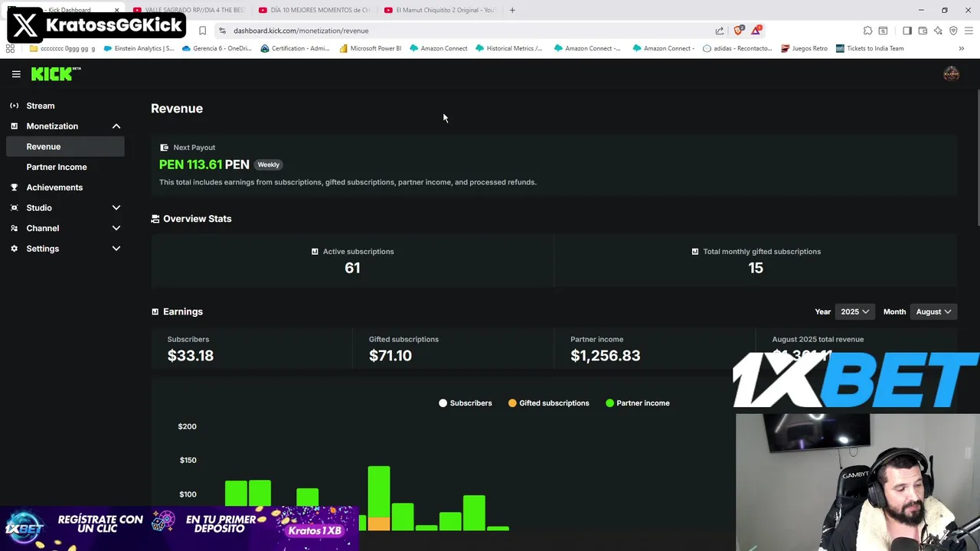Viewport: 980px width, 551px height.
Task: Expand the Channel section
Action: tap(116, 228)
